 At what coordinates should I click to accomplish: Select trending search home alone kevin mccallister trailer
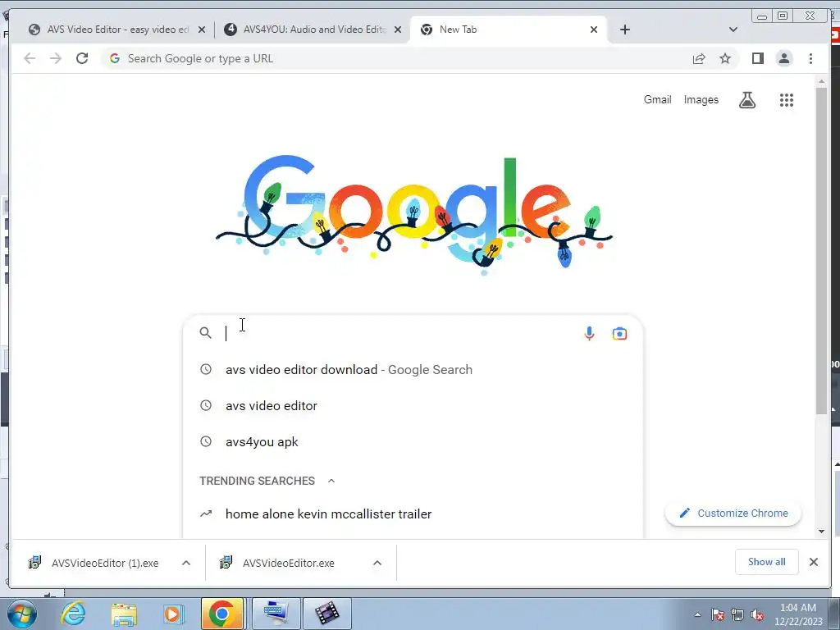413,514
